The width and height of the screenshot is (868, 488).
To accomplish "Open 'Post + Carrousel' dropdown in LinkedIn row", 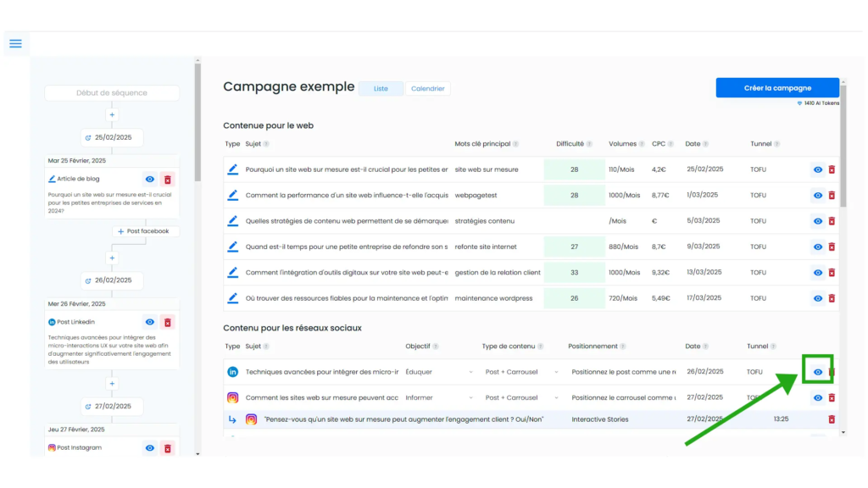I will pos(522,372).
